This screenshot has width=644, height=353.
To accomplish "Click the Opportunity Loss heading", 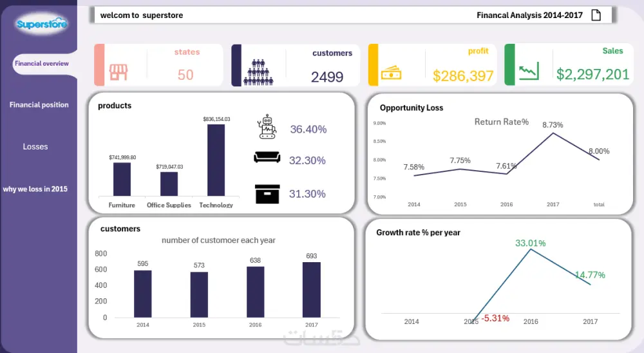I will click(x=412, y=108).
